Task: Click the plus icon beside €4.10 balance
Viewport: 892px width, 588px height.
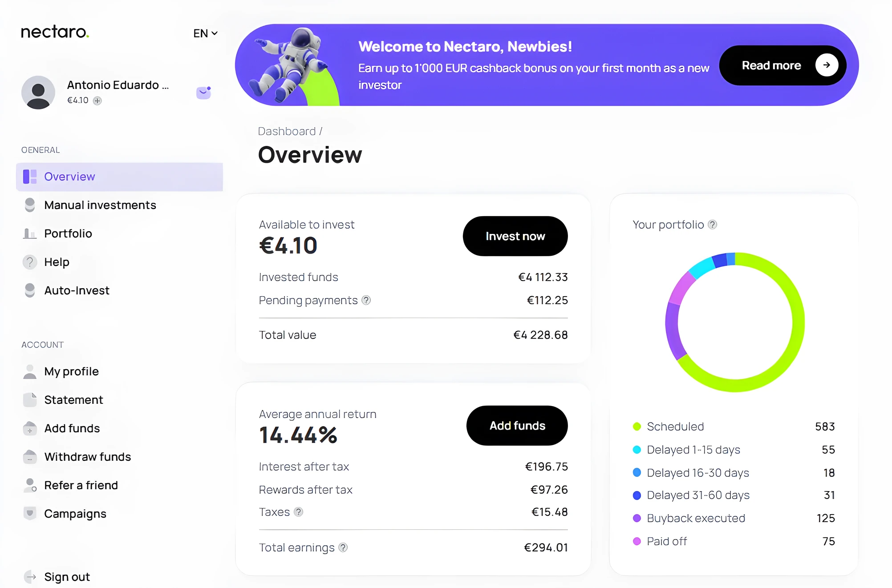Action: (97, 101)
